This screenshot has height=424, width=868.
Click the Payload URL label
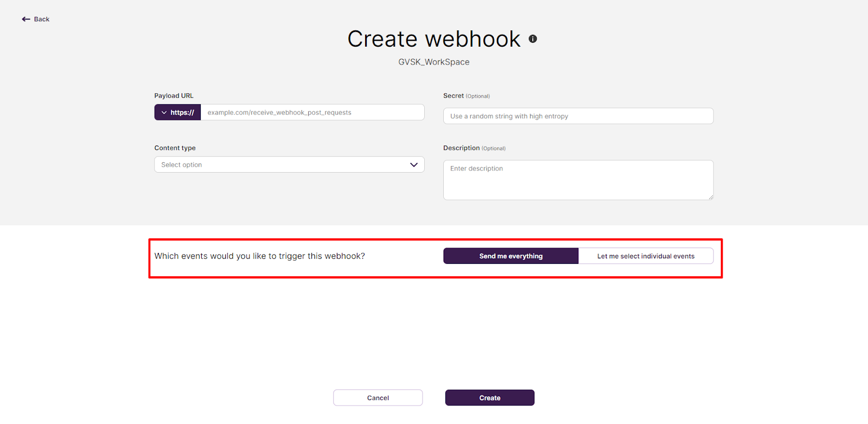click(174, 96)
